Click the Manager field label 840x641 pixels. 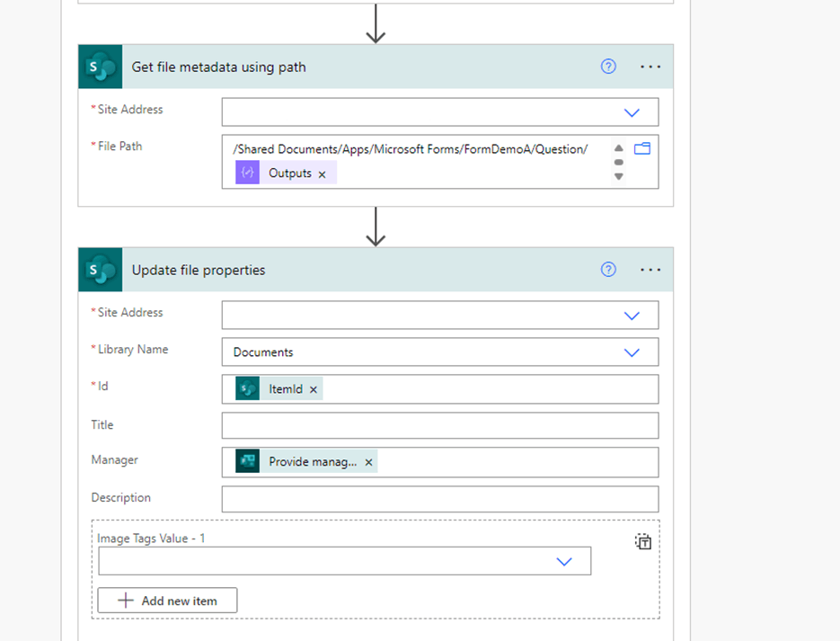tap(114, 460)
